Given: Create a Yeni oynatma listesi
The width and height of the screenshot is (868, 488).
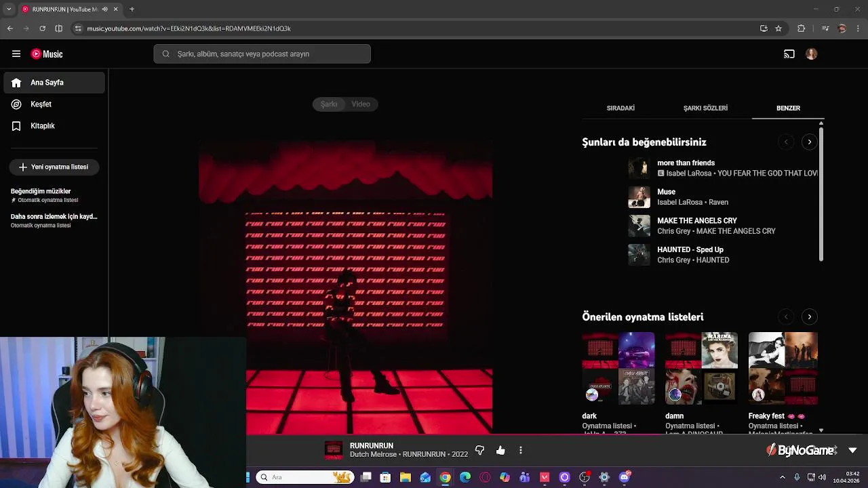Looking at the screenshot, I should click(54, 167).
